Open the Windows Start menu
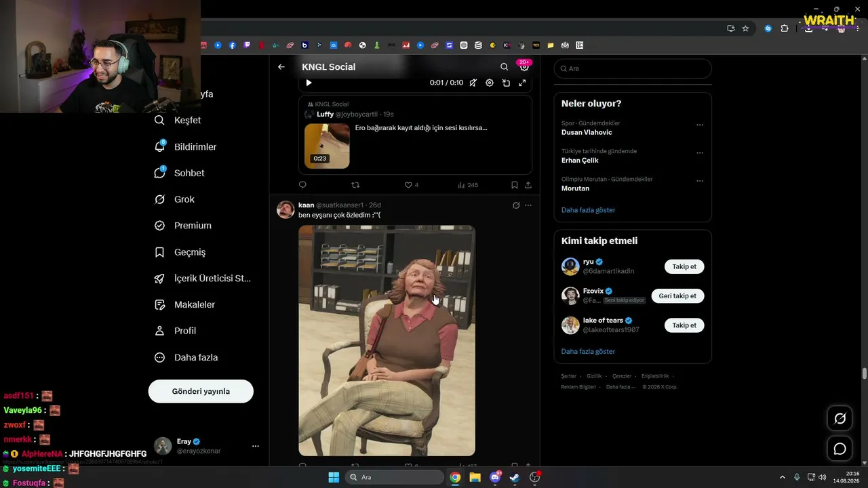Screen dimensions: 868x488 (334, 477)
